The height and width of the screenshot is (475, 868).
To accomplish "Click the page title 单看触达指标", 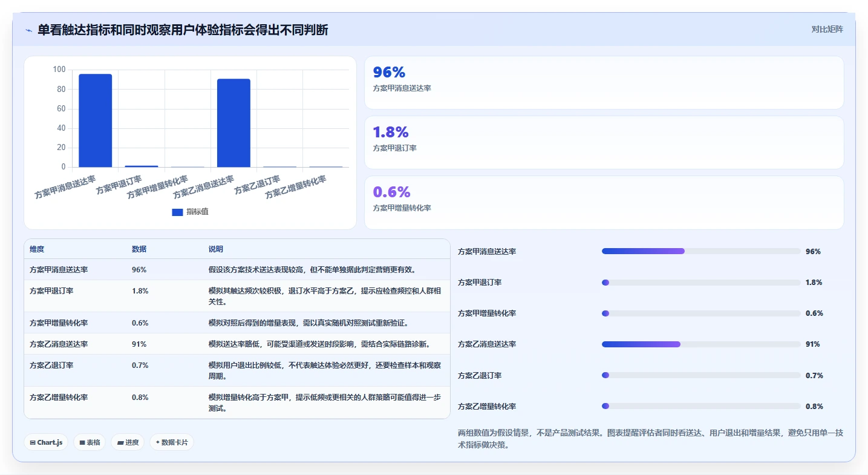I will click(183, 30).
